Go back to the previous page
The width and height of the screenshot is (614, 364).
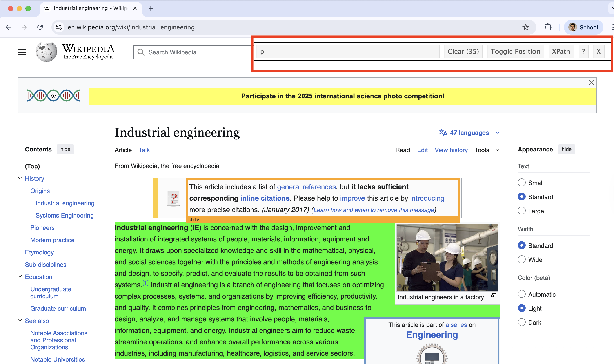[9, 27]
